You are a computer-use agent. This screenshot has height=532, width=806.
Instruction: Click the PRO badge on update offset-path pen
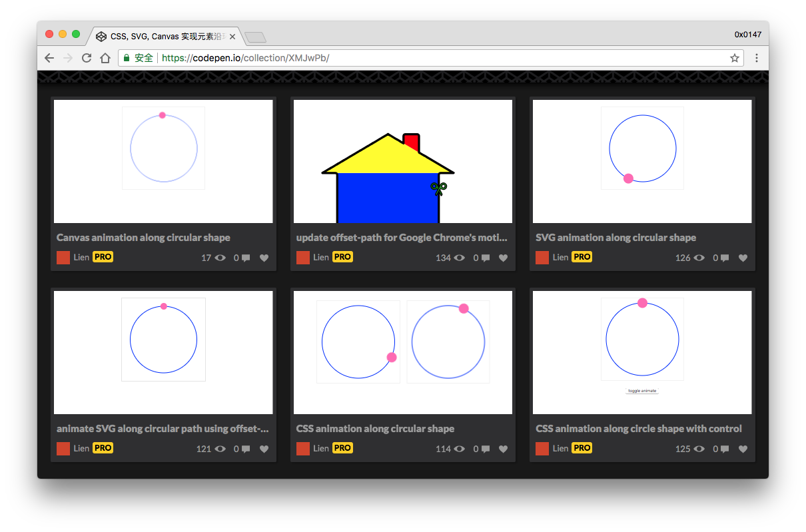pos(342,257)
